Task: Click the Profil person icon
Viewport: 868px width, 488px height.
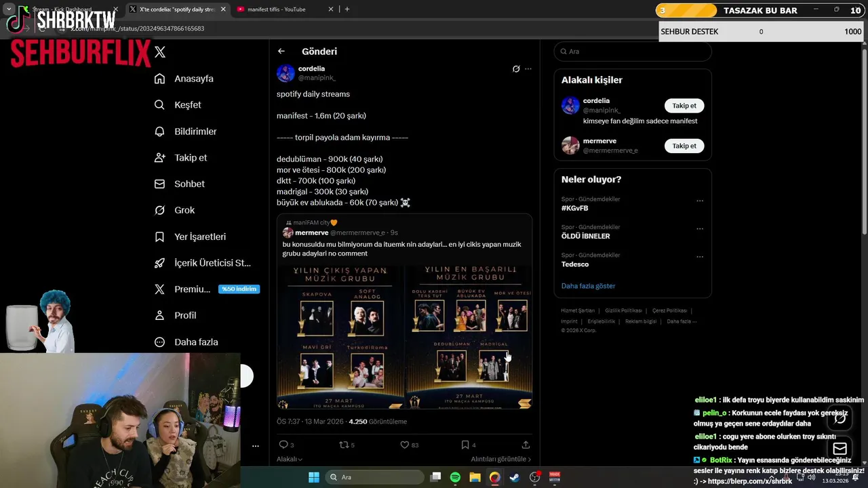Action: [160, 315]
